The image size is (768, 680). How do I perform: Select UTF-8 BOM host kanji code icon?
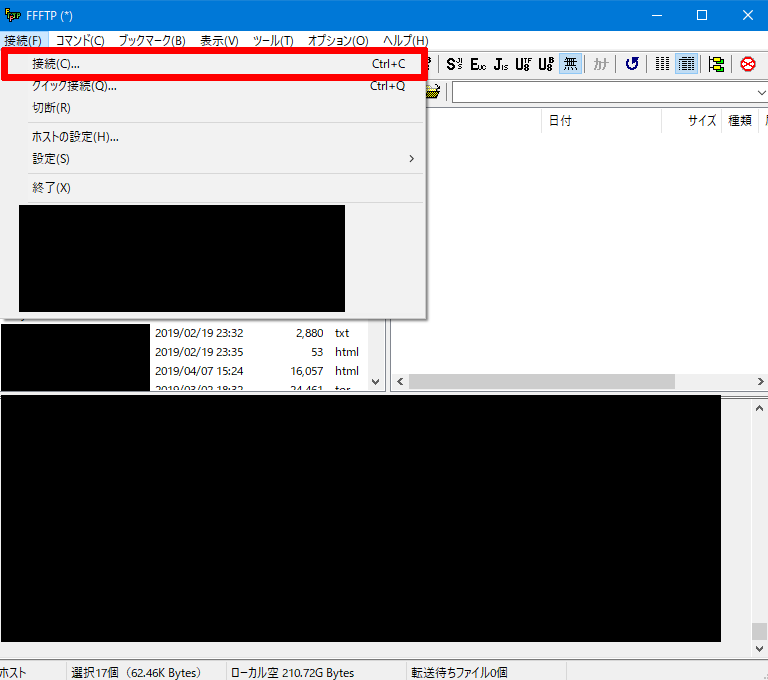[x=546, y=64]
